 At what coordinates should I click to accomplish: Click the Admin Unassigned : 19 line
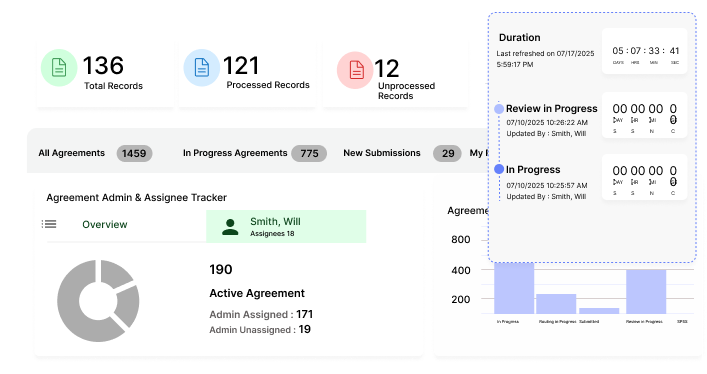tap(260, 329)
